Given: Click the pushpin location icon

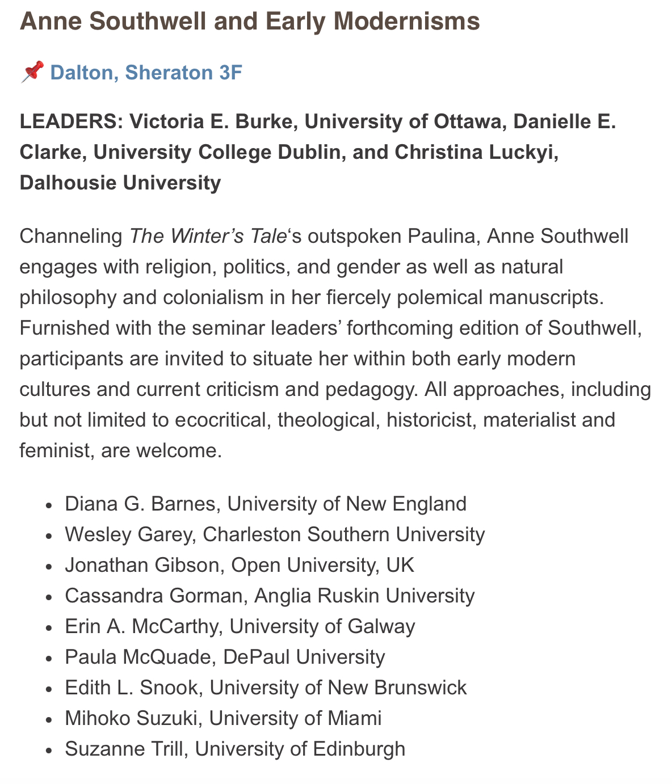Looking at the screenshot, I should tap(32, 73).
